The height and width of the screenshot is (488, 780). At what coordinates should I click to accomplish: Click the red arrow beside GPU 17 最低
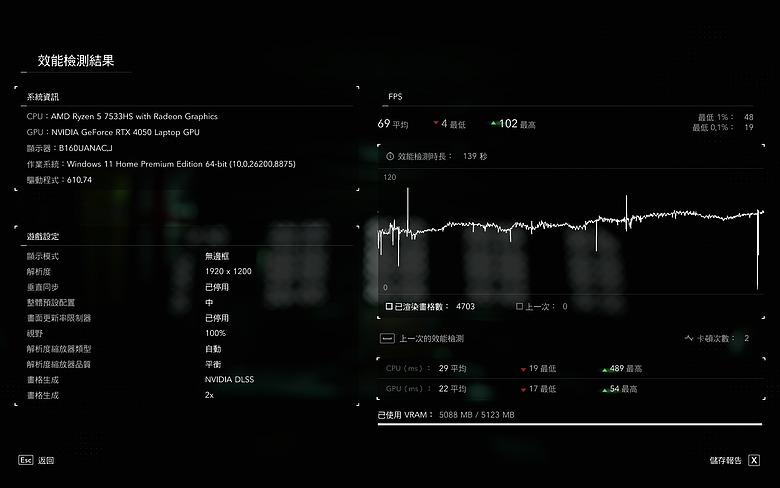tap(523, 390)
